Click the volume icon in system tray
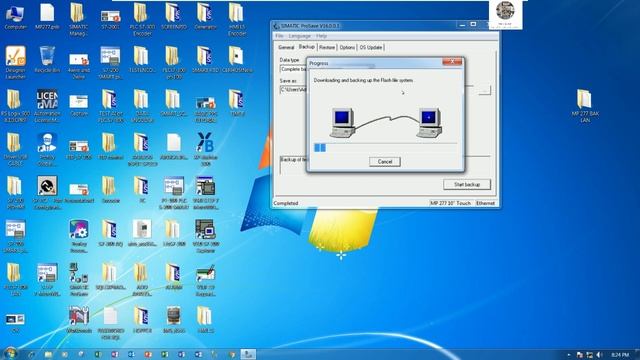The width and height of the screenshot is (640, 360). pos(600,355)
